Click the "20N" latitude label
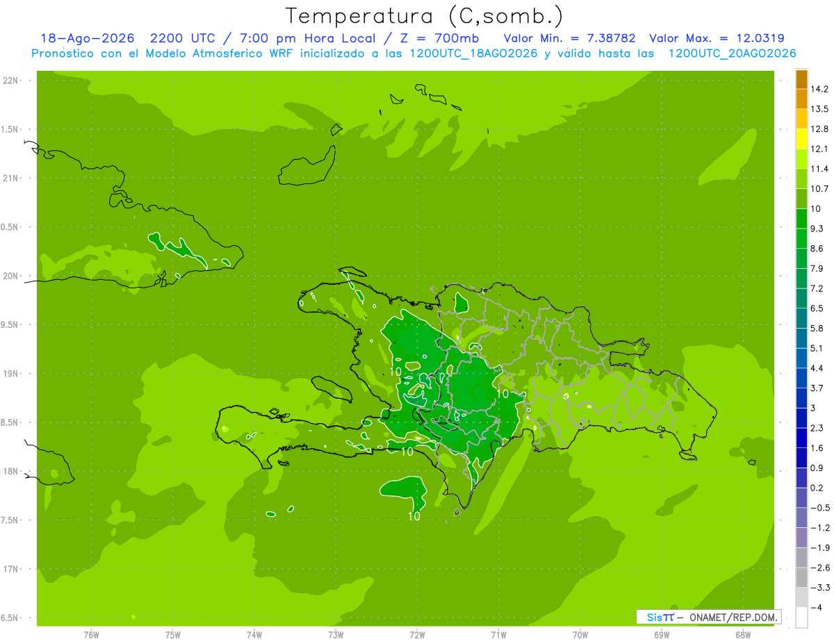Screen dimensions: 834x644 coord(12,276)
